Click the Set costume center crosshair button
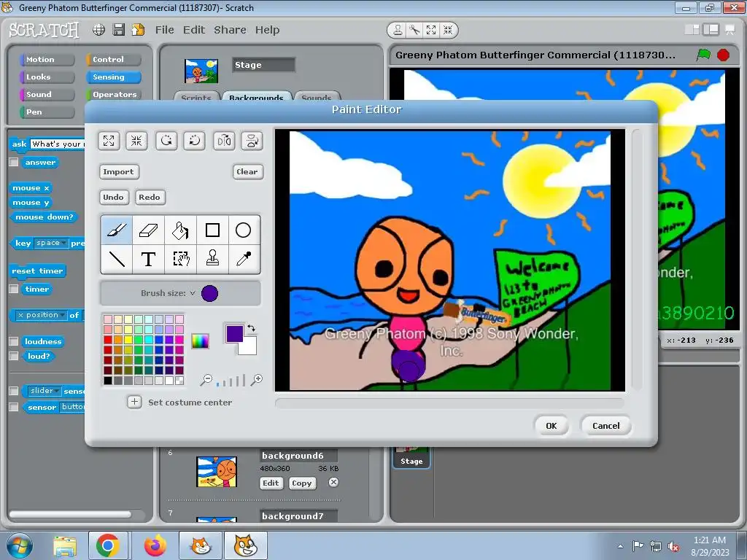Screen dimensions: 747x560 [134, 402]
